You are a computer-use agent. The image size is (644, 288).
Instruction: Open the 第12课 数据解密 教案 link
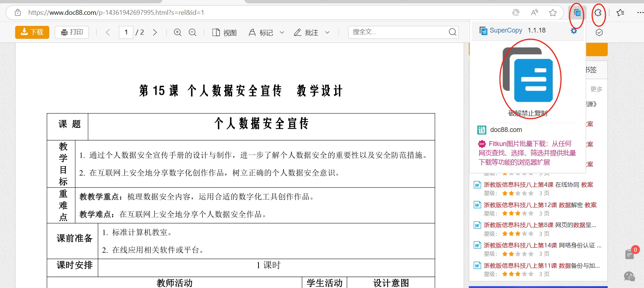tap(540, 205)
